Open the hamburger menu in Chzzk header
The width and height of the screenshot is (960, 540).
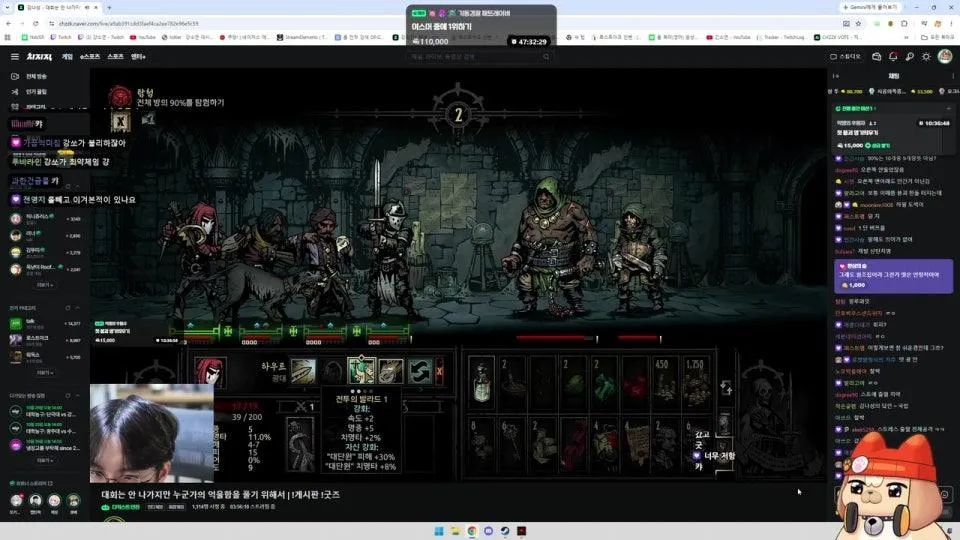tap(15, 56)
